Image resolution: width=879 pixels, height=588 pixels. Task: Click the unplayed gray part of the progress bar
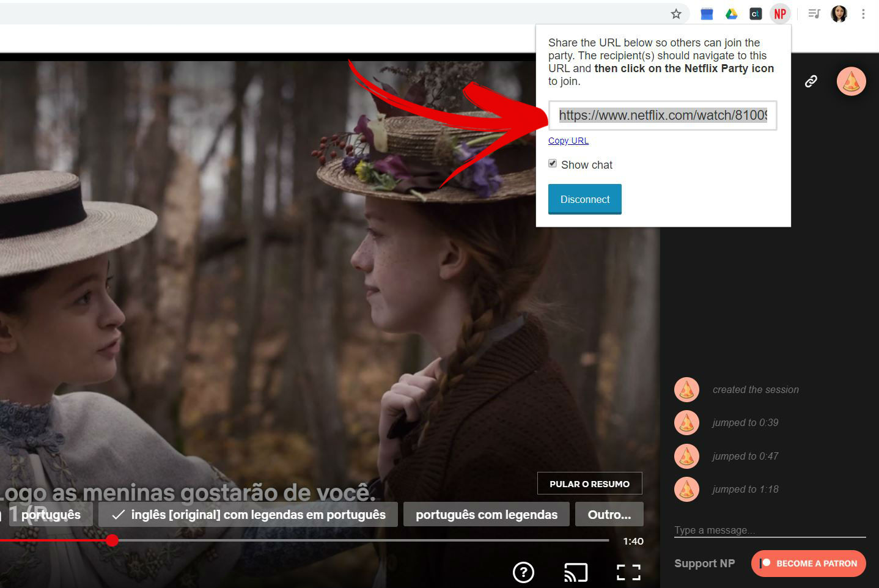click(364, 540)
